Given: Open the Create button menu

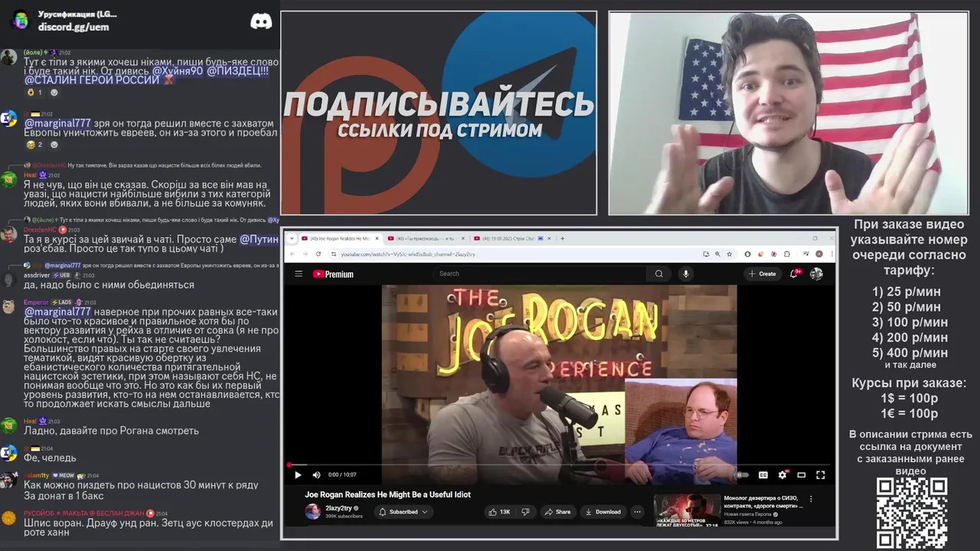Looking at the screenshot, I should pyautogui.click(x=763, y=273).
